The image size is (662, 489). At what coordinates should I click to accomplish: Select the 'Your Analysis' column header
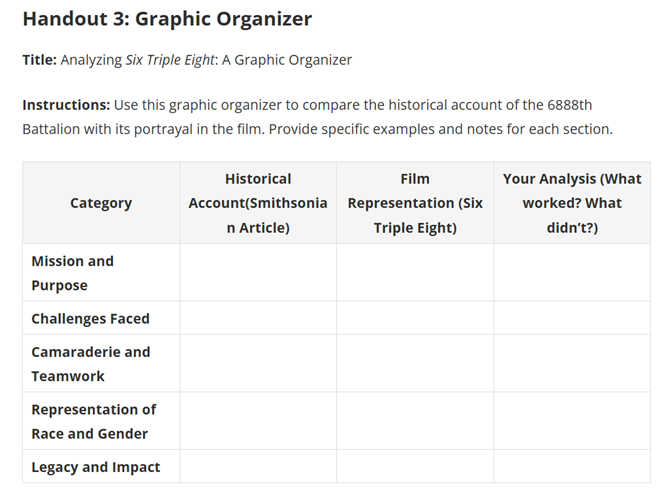(572, 203)
